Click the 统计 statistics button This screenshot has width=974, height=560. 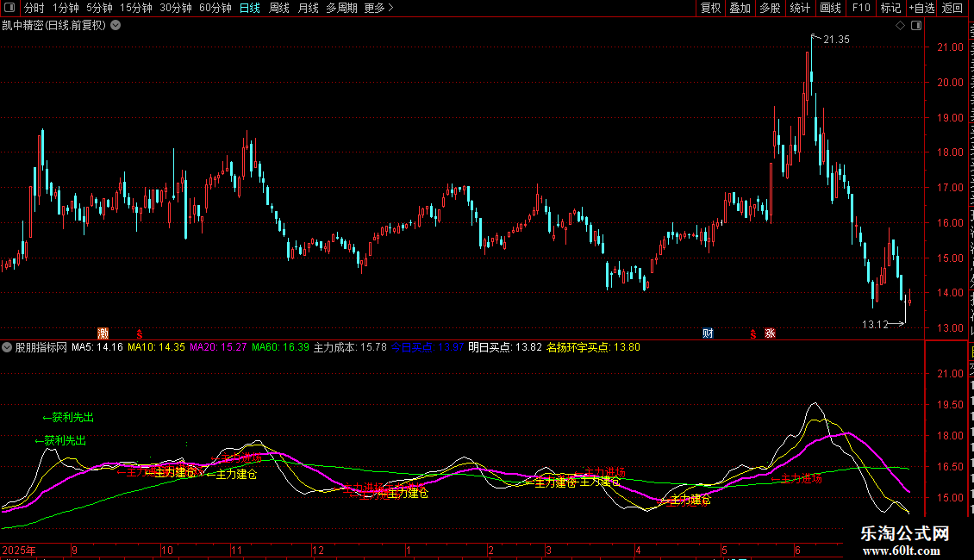pos(799,8)
